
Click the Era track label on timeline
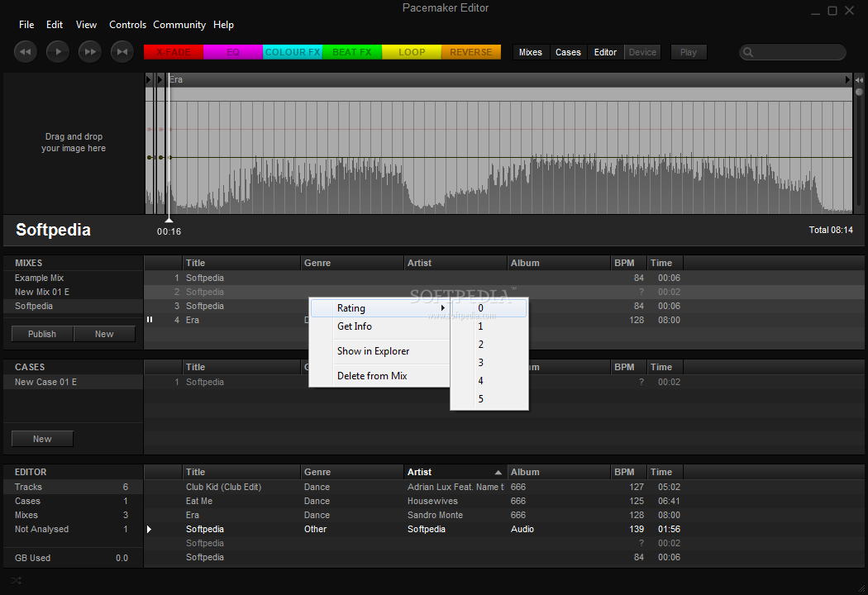[176, 79]
